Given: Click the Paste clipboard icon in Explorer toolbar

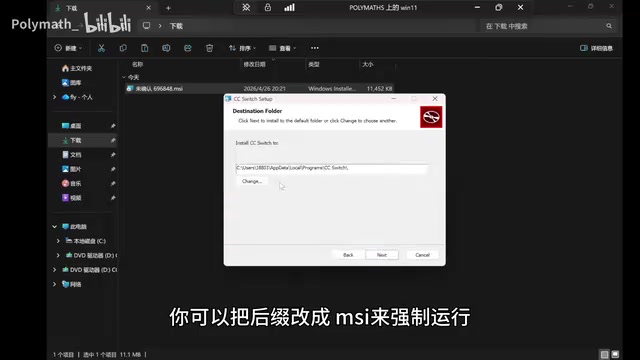Looking at the screenshot, I should (x=144, y=48).
